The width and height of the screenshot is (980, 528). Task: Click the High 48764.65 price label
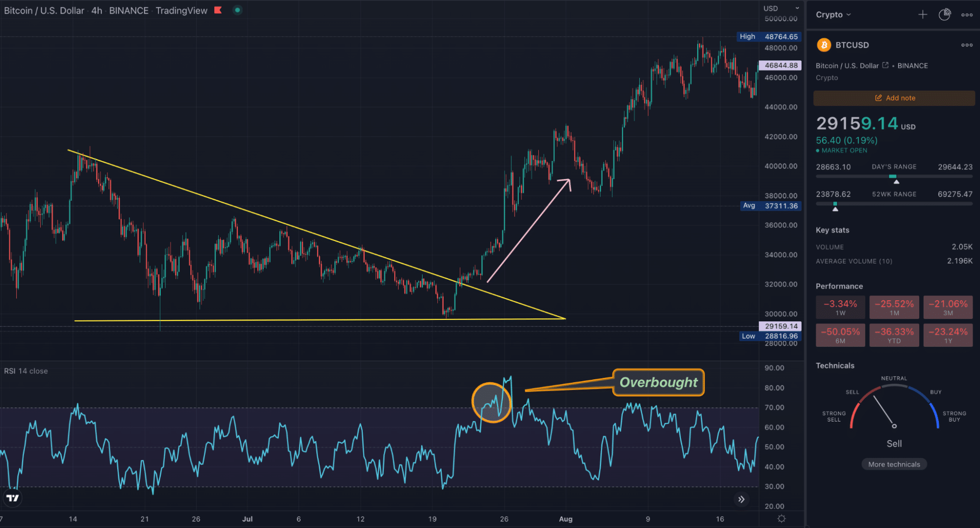[769, 37]
